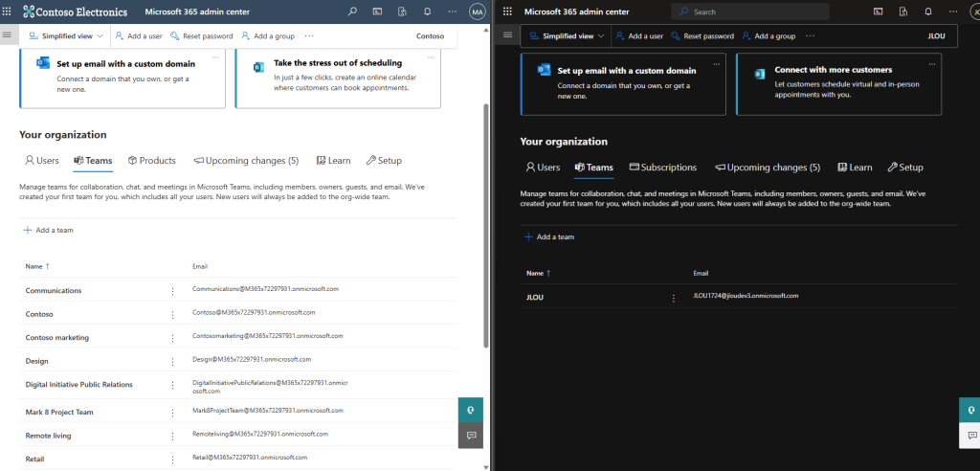
Task: Open more options for JLOU team
Action: 673,298
